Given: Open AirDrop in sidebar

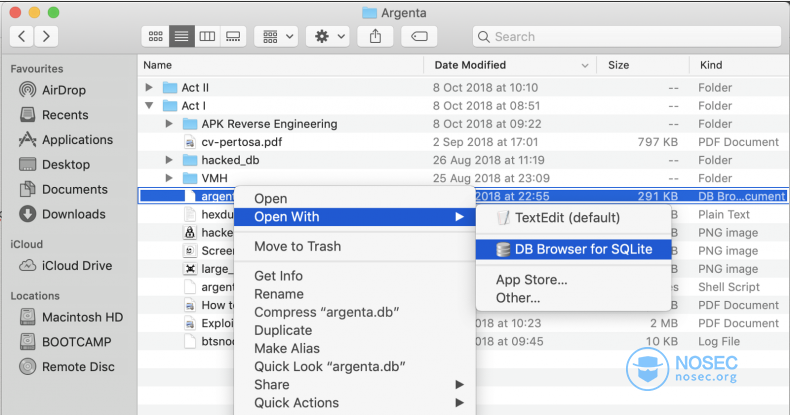Looking at the screenshot, I should (x=64, y=90).
